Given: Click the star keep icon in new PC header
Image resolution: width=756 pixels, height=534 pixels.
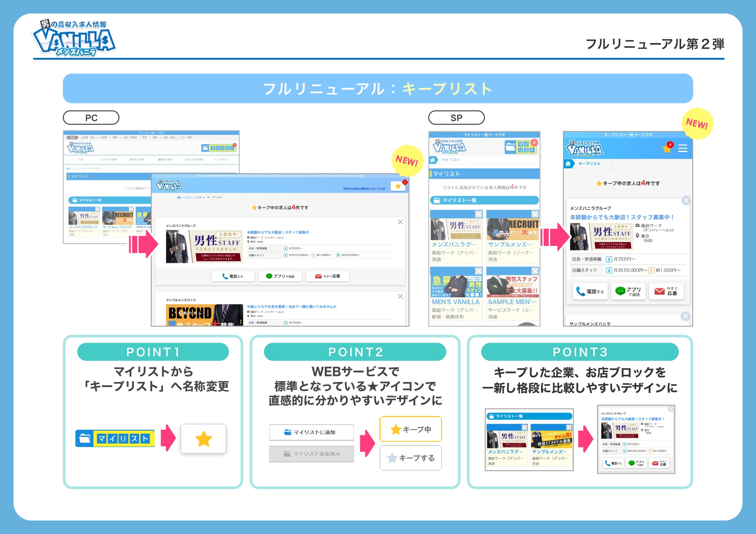Looking at the screenshot, I should tap(398, 186).
